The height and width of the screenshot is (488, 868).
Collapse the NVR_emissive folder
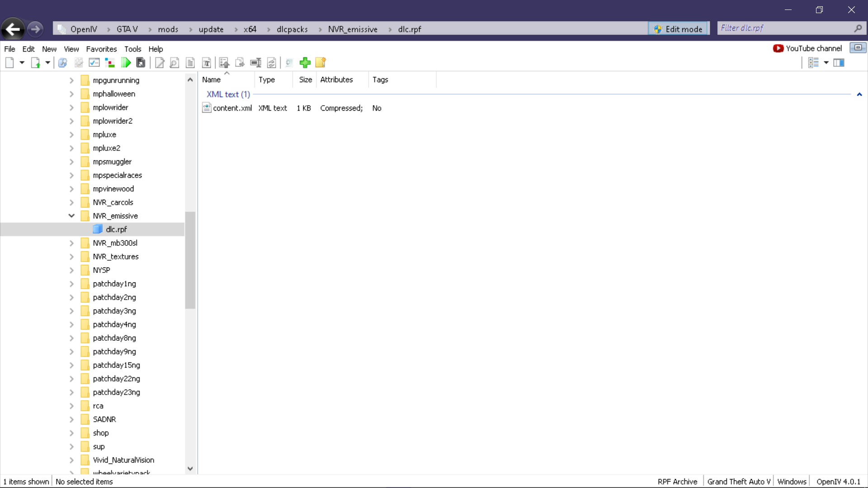click(71, 216)
